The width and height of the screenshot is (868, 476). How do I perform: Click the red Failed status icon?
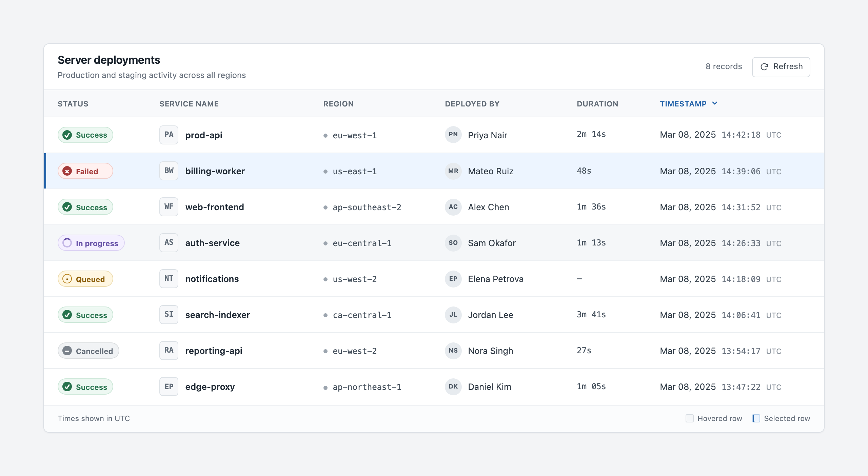point(67,171)
